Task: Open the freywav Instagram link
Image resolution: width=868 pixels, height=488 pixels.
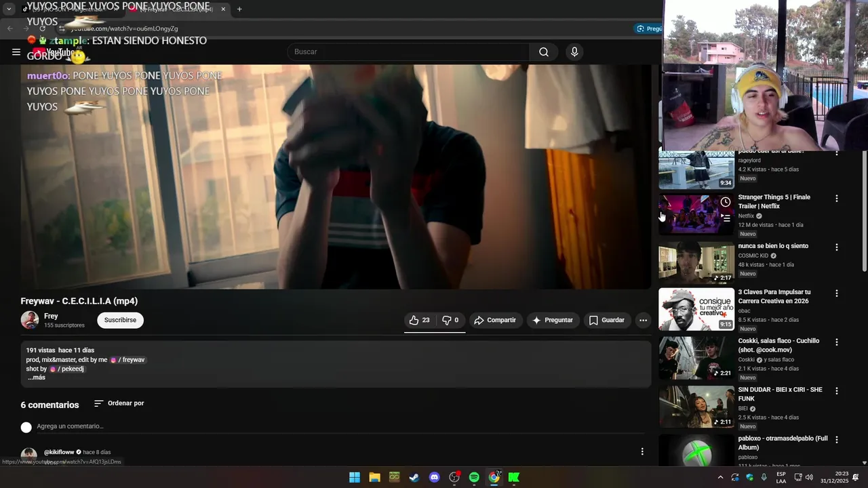Action: (127, 360)
